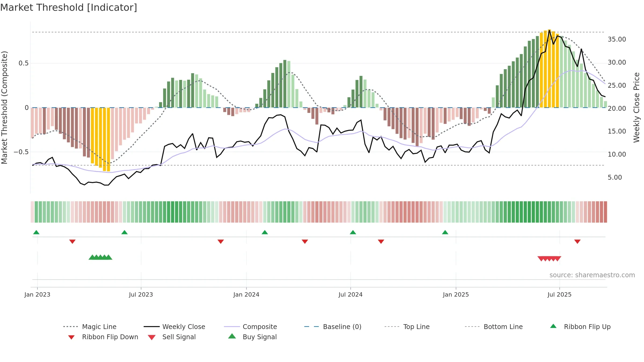Toggle the Weekly Close legend entry

[x=174, y=327]
